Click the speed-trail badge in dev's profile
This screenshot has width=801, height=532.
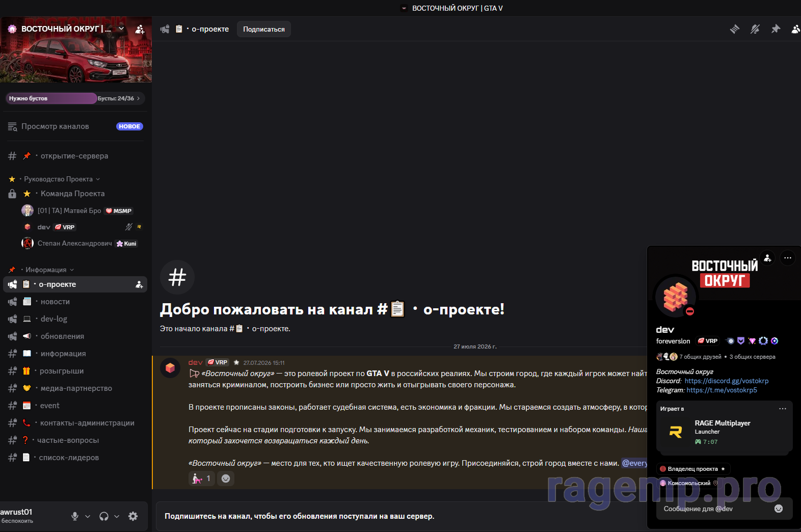[x=730, y=341]
